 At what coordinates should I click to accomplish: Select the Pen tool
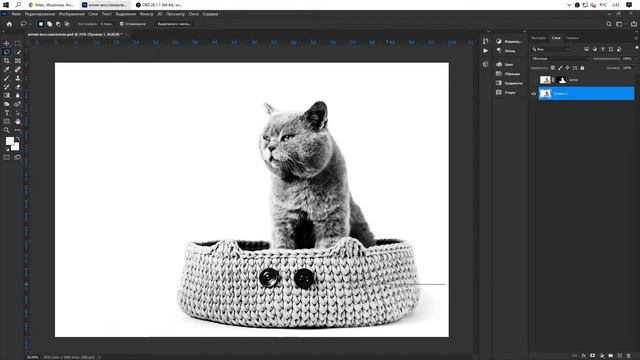click(x=18, y=104)
